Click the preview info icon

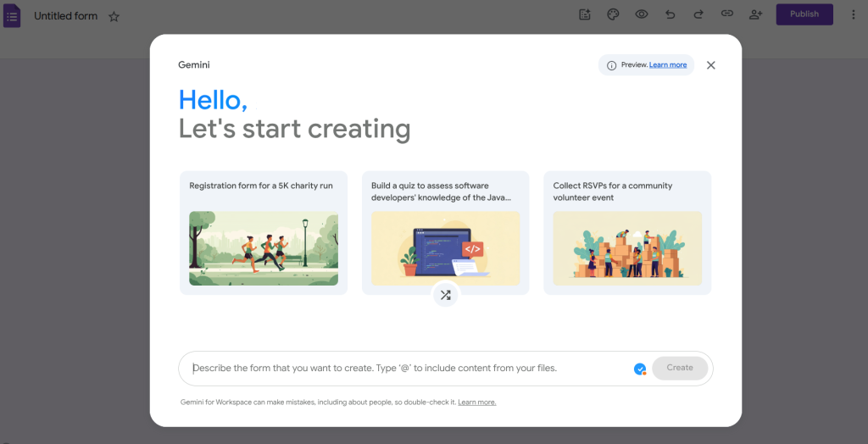pos(612,65)
